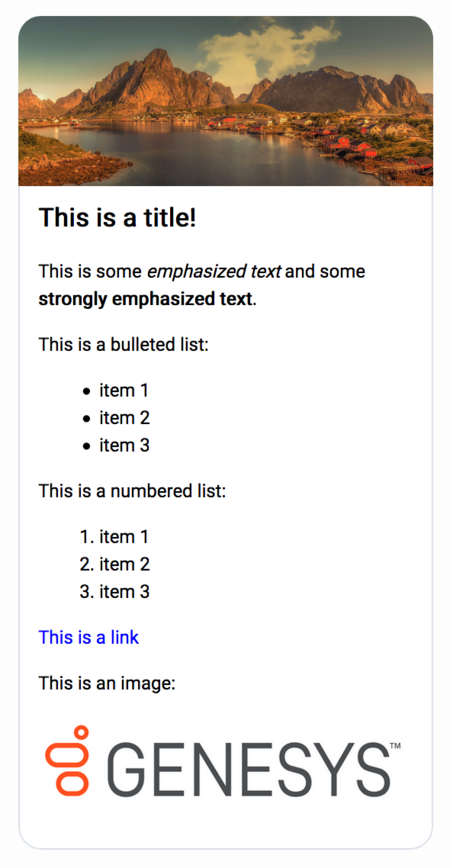Select numbered list entry "2. item 2"
450x868 pixels.
(x=114, y=564)
